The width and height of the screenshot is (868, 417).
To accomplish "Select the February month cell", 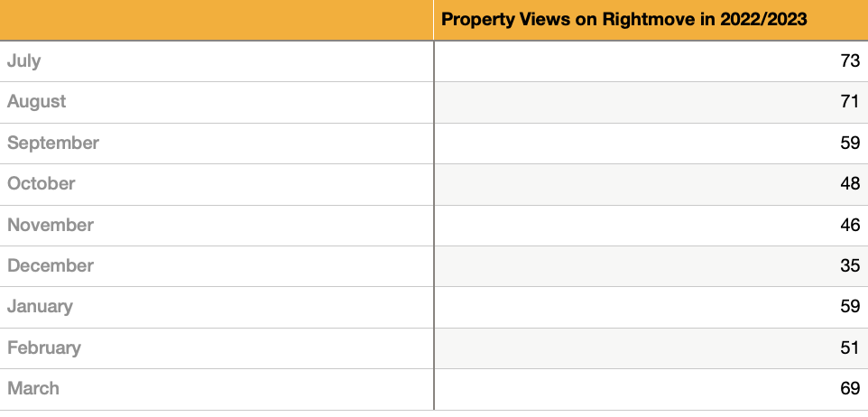I will click(x=44, y=347).
